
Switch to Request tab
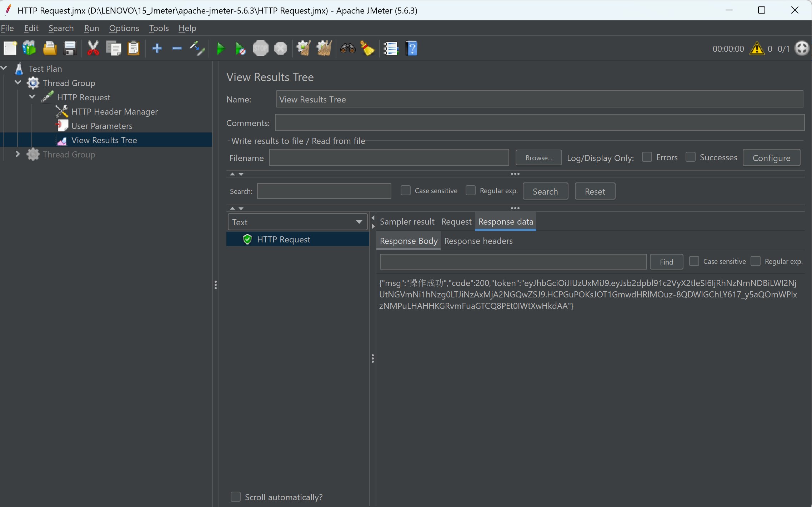[x=456, y=222]
